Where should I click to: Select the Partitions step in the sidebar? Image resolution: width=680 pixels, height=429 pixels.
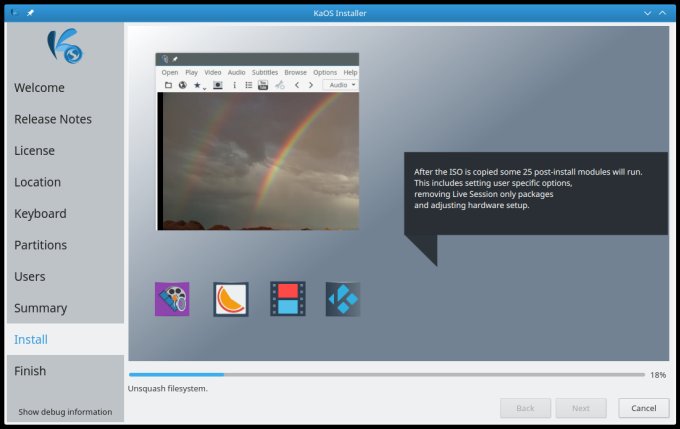click(41, 245)
